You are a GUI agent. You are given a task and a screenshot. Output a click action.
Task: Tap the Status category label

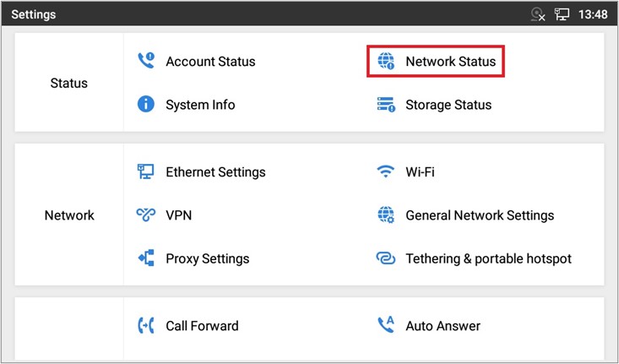(68, 84)
